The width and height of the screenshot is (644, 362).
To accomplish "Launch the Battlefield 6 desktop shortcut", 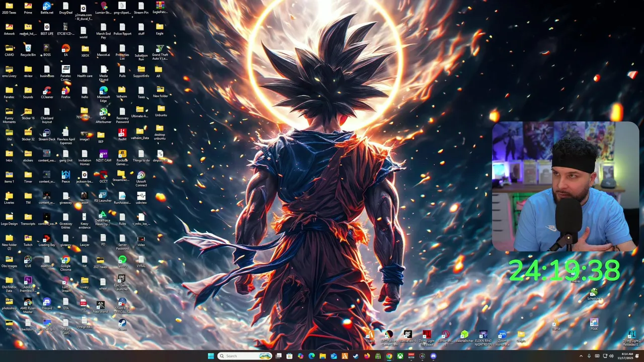I will [x=408, y=337].
